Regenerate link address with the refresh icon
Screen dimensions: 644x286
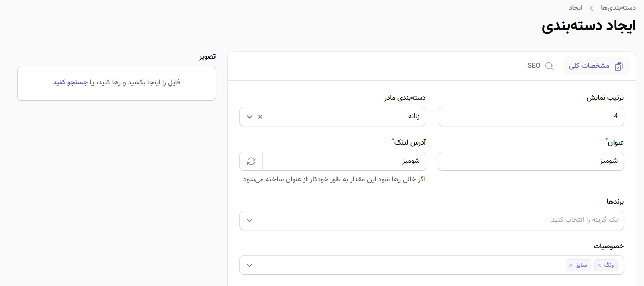pyautogui.click(x=251, y=161)
